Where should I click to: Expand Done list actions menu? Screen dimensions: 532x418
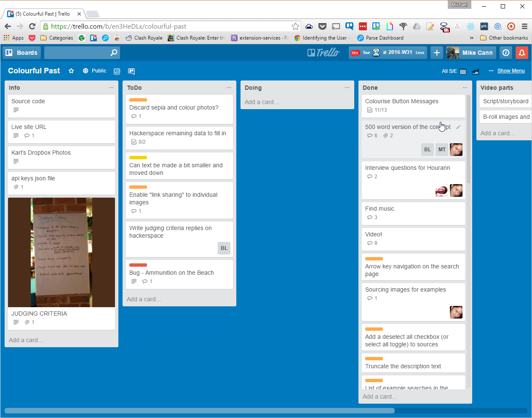465,88
